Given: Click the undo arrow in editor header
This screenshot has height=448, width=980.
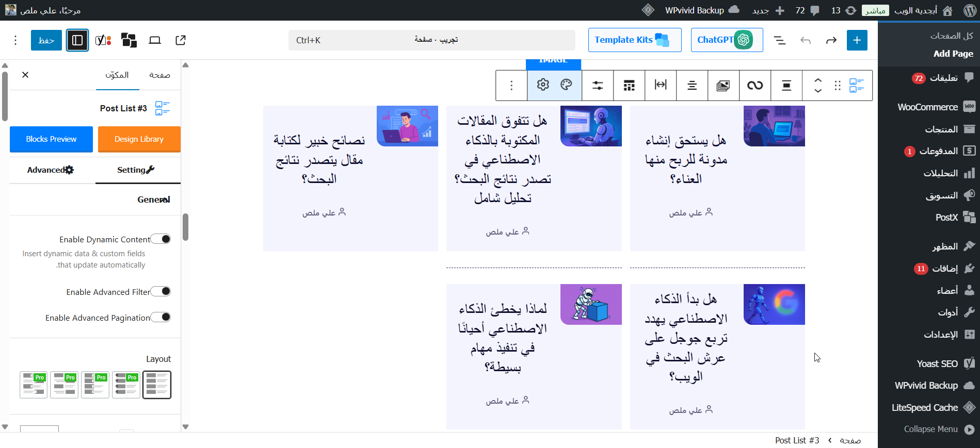Looking at the screenshot, I should tap(806, 40).
